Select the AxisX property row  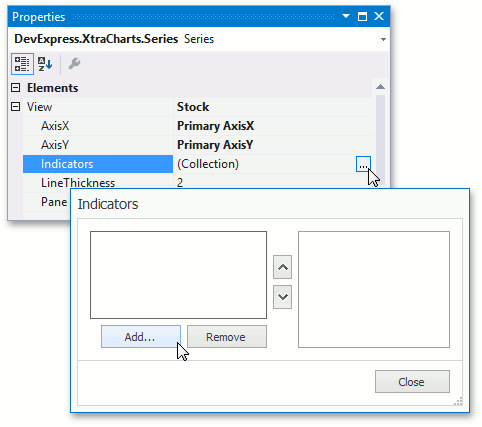197,126
